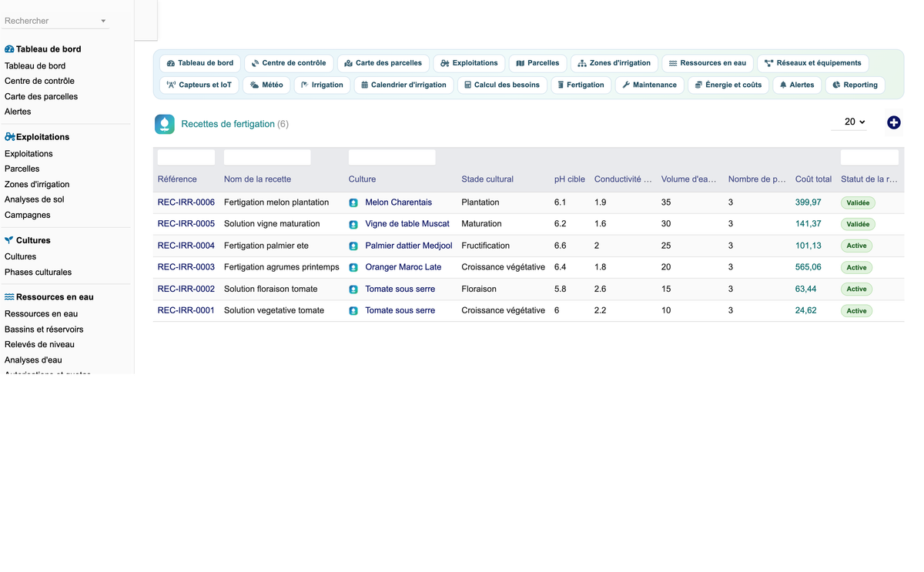This screenshot has width=924, height=572.
Task: Open Relevés de niveau in sidebar
Action: coord(39,344)
